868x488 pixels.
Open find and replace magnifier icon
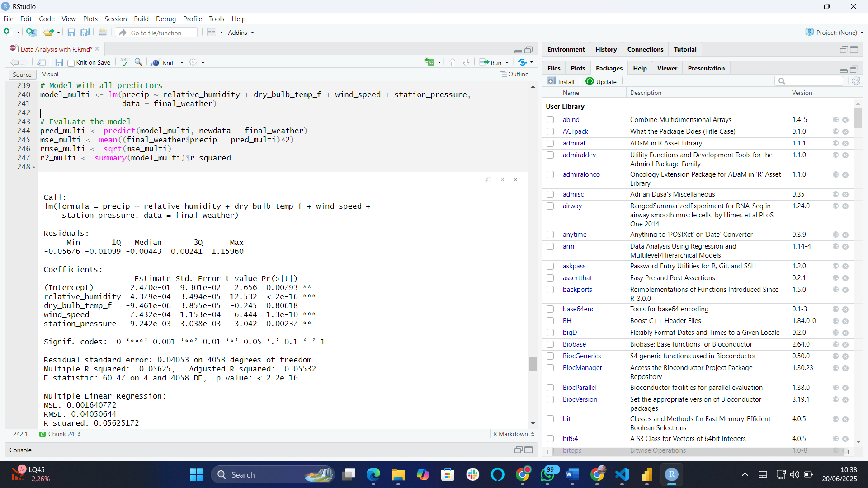tap(138, 62)
